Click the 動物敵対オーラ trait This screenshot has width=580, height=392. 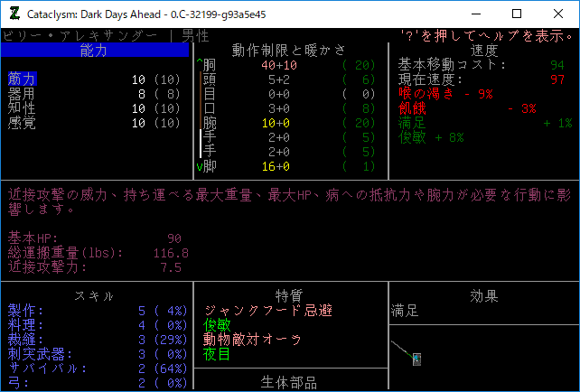click(253, 340)
